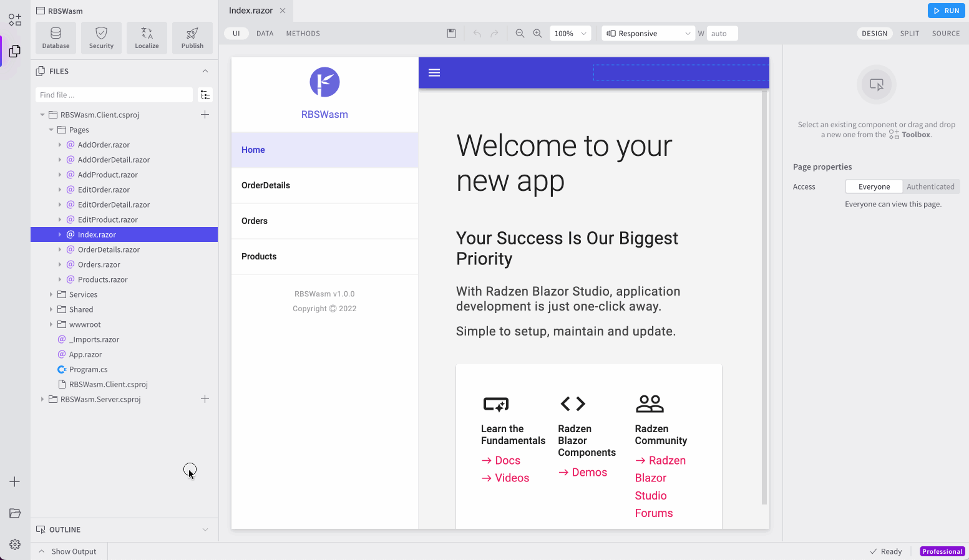Click the Radzen Blazor Components code icon
The width and height of the screenshot is (969, 560).
[573, 404]
